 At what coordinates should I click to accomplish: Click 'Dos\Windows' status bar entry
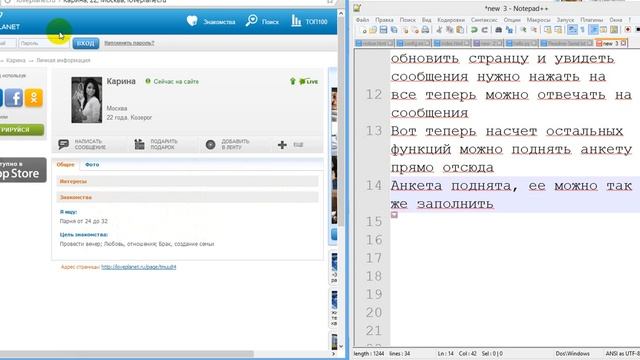click(572, 353)
